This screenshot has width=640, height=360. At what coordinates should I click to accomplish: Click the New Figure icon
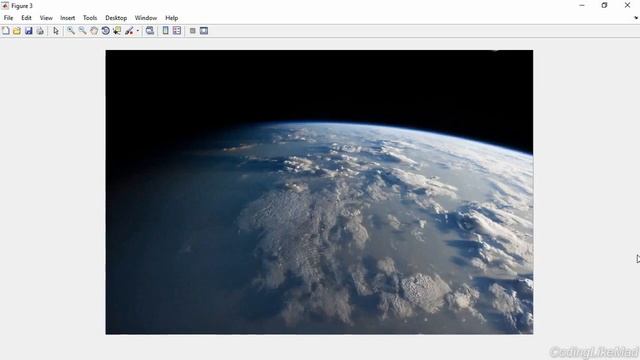coord(6,31)
